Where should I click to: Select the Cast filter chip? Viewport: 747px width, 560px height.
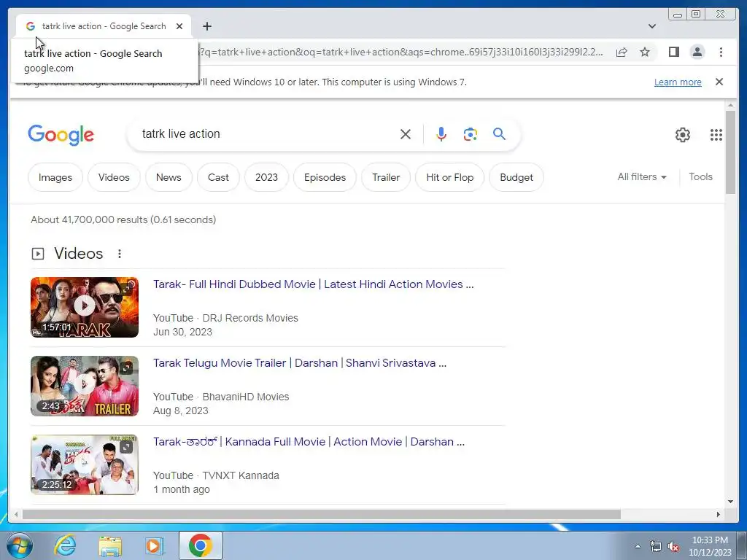tap(218, 177)
